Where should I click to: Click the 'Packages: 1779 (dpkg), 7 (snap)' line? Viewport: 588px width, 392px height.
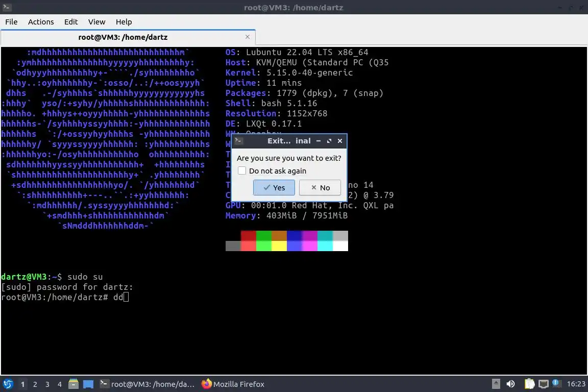304,93
